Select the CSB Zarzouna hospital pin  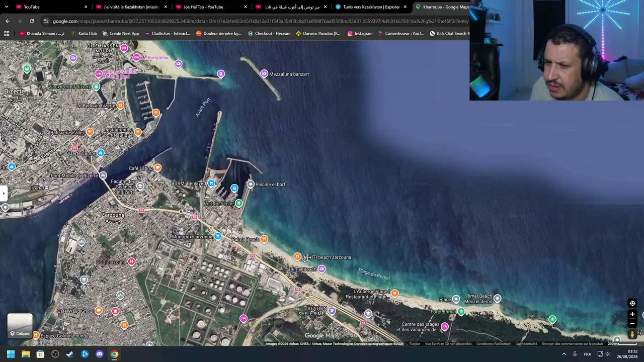[131, 262]
